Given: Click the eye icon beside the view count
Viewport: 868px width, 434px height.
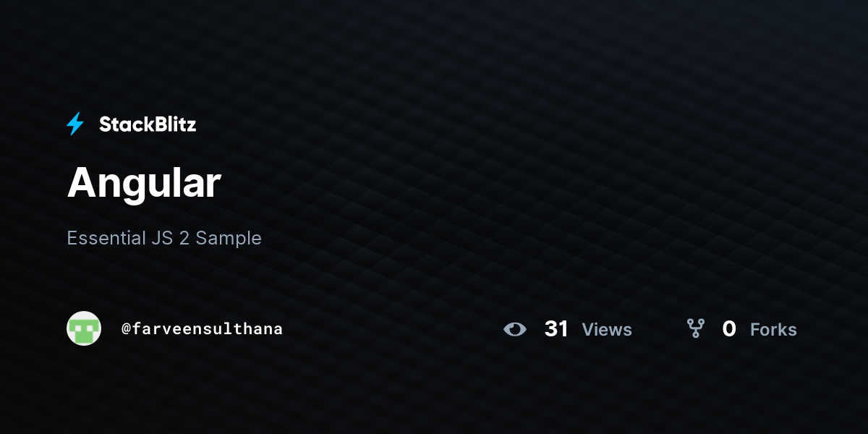Looking at the screenshot, I should 515,330.
